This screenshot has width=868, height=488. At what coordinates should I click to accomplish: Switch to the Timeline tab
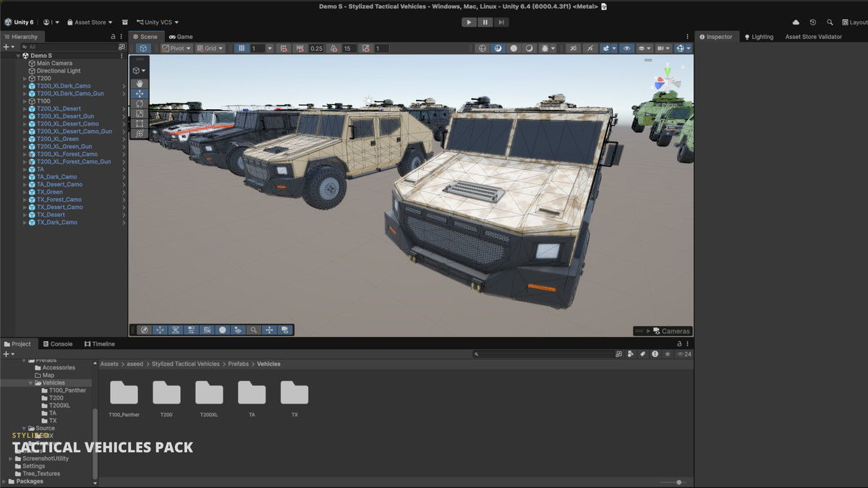tap(99, 344)
